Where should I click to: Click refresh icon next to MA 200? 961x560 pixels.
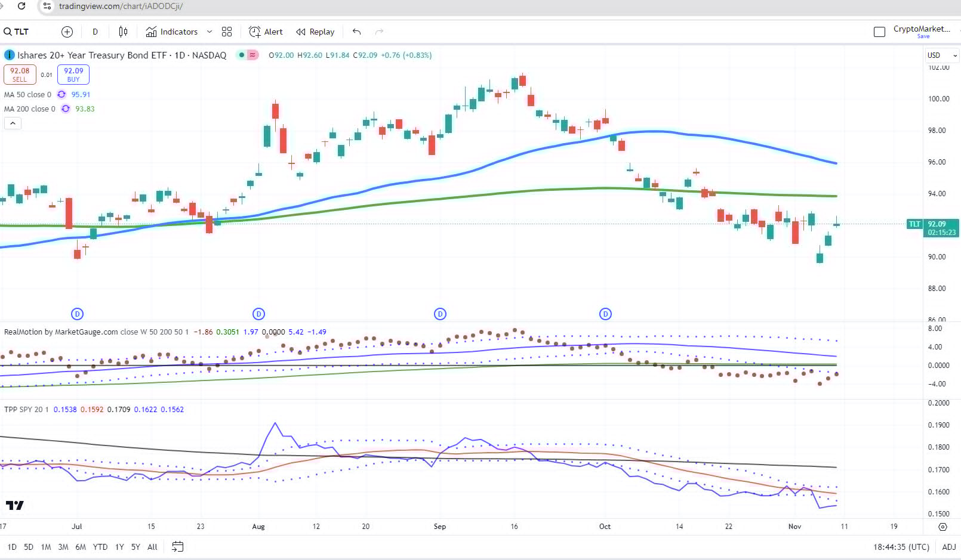(x=66, y=109)
